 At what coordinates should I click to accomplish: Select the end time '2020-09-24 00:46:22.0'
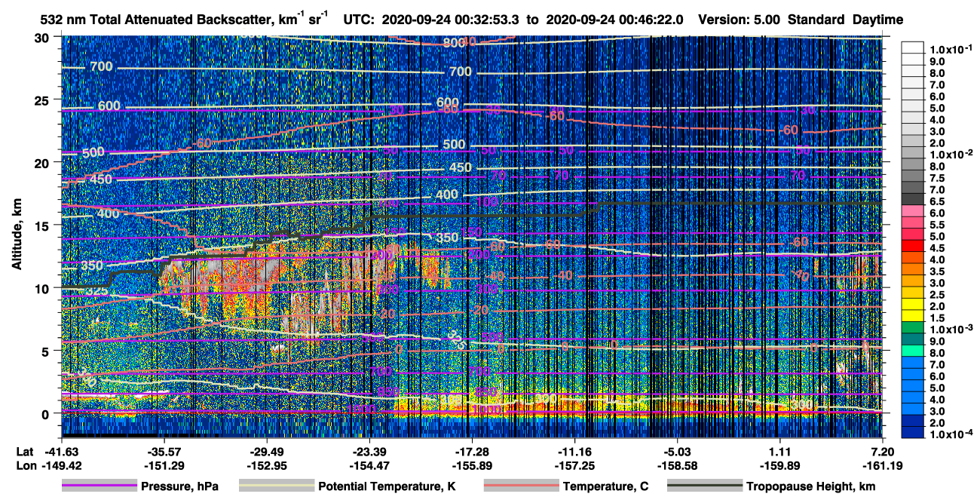(614, 20)
